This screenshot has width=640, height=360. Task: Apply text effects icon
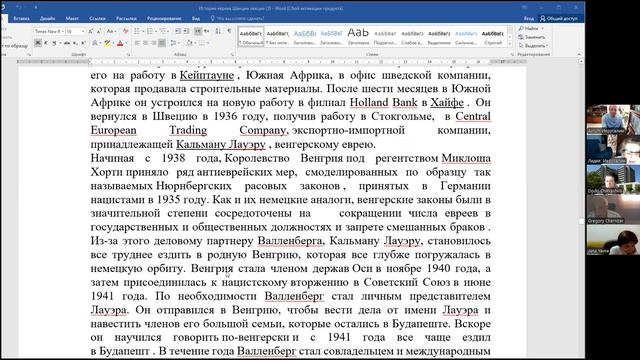tap(95, 43)
